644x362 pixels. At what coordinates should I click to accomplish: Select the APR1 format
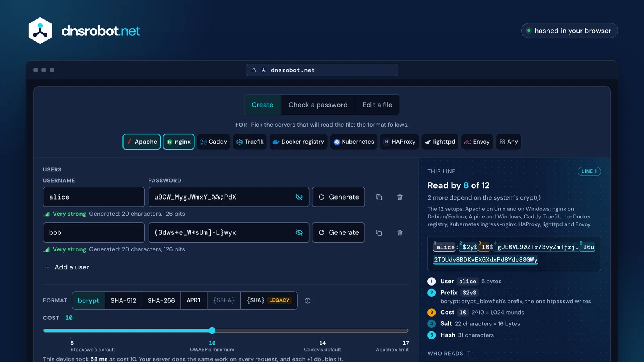[x=194, y=300]
